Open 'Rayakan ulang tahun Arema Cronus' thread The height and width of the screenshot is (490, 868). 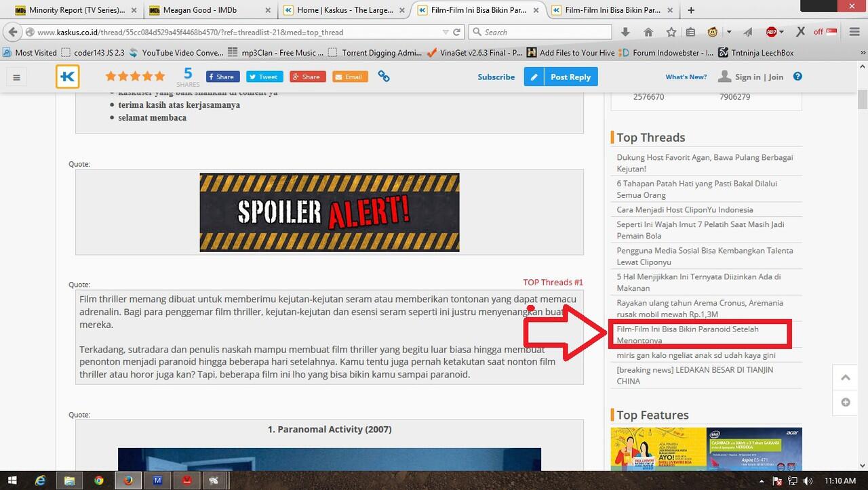point(700,308)
